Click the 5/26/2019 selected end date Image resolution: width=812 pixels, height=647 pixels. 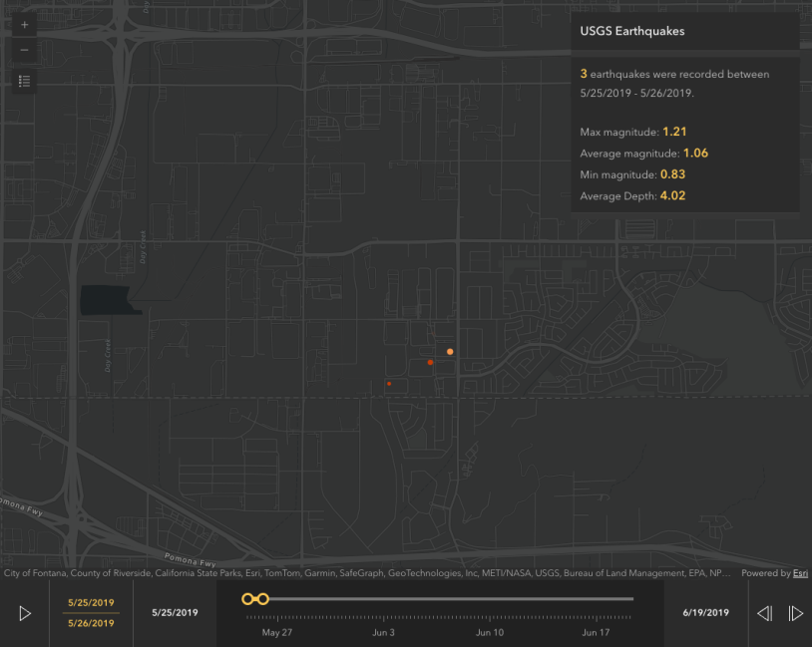[x=91, y=623]
